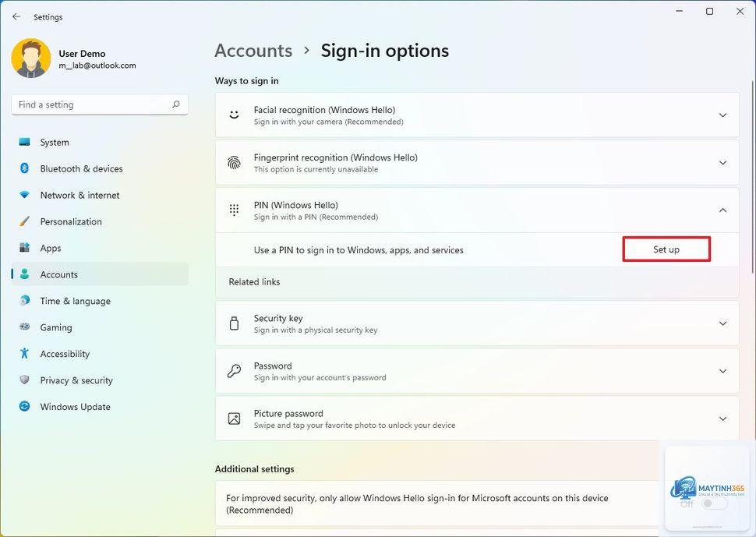Image resolution: width=756 pixels, height=537 pixels.
Task: Expand the Security key chevron
Action: [722, 323]
